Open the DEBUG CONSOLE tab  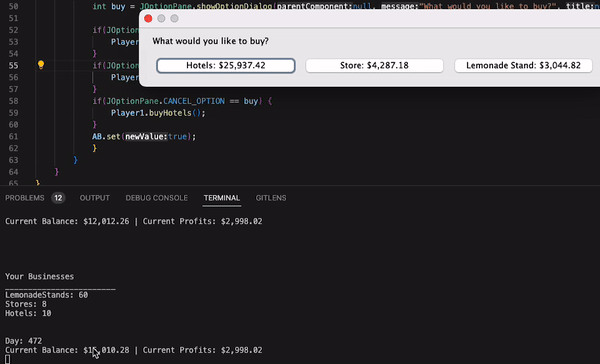point(157,198)
